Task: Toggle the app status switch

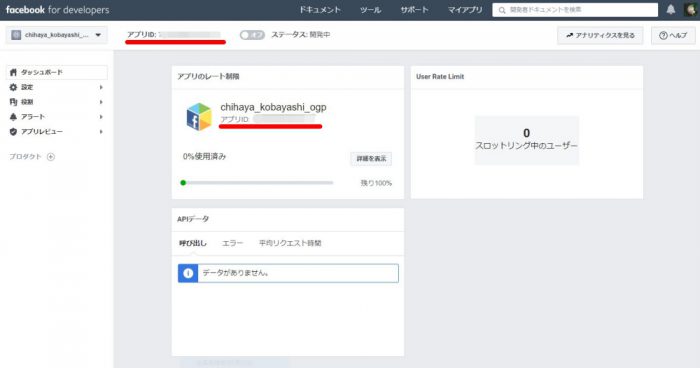Action: click(252, 35)
